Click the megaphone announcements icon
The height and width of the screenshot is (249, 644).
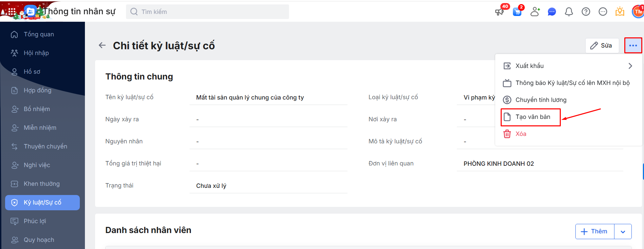pyautogui.click(x=500, y=12)
